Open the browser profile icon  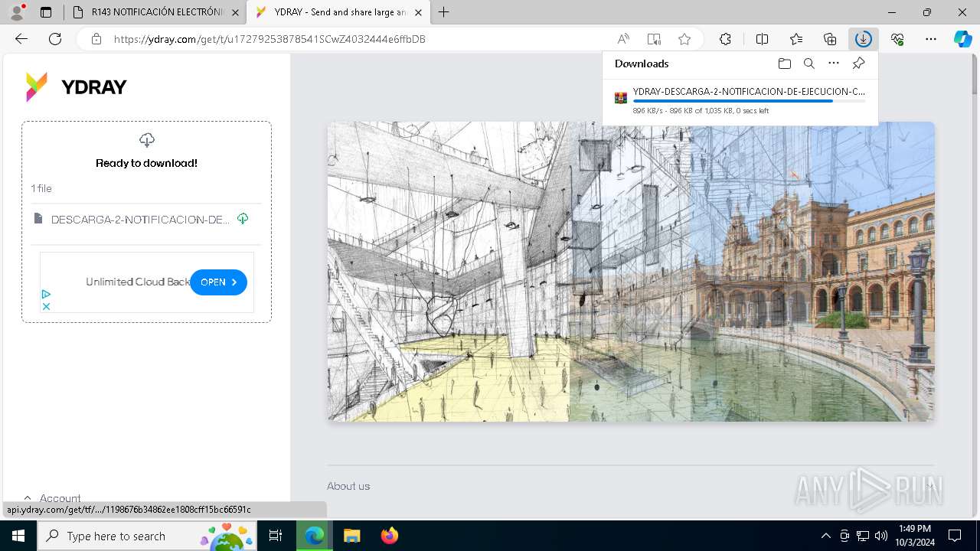click(17, 12)
